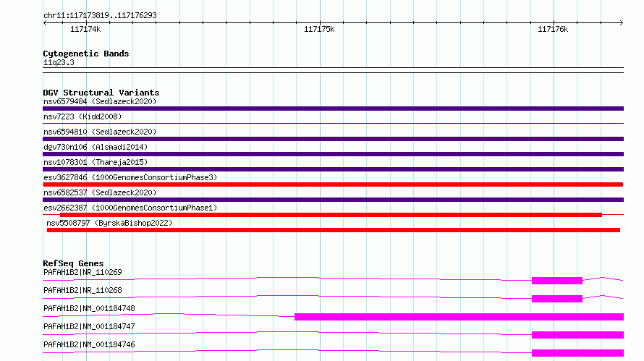Click the chr11:117173819..117176293 coordinate label

coord(100,15)
